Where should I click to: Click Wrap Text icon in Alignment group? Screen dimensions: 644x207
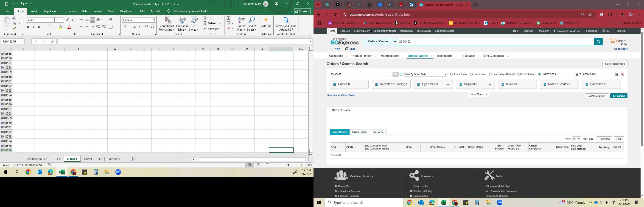coord(111,20)
